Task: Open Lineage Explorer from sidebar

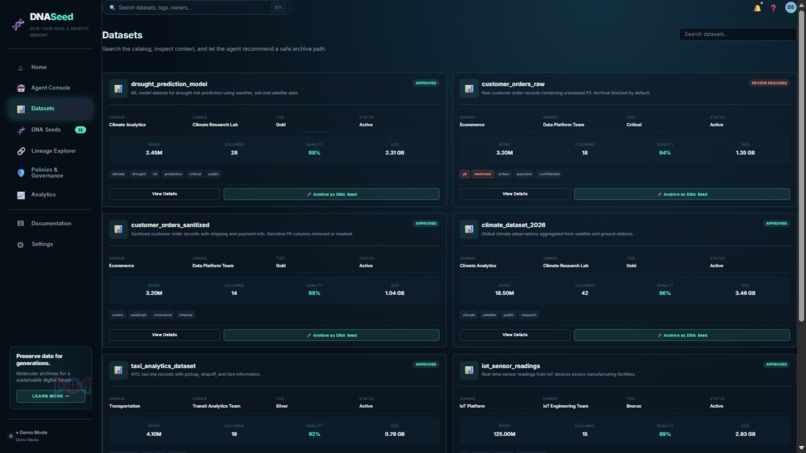Action: [50, 151]
